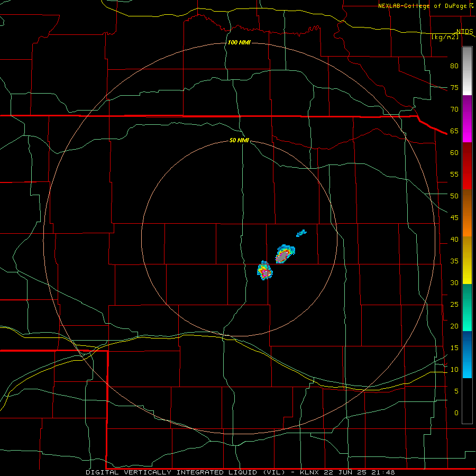Viewport: 476px width, 476px height.
Task: Pick the black bottom segment of the color bar
Action: tap(467, 401)
